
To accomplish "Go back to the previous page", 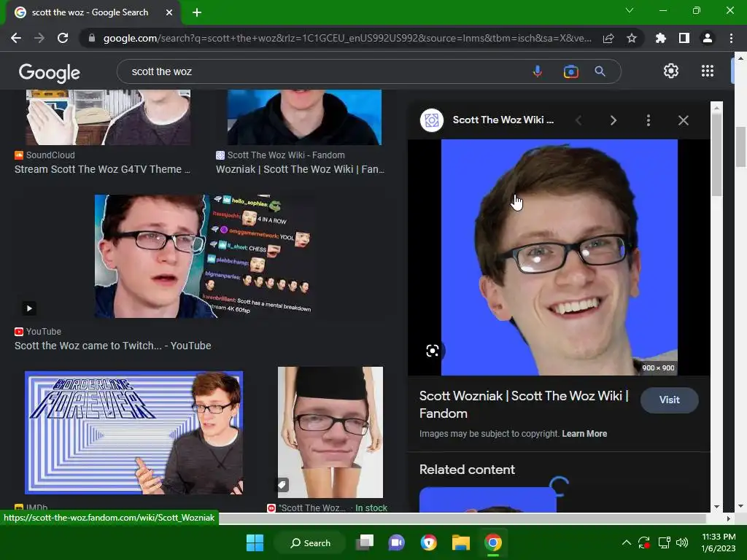I will point(16,38).
